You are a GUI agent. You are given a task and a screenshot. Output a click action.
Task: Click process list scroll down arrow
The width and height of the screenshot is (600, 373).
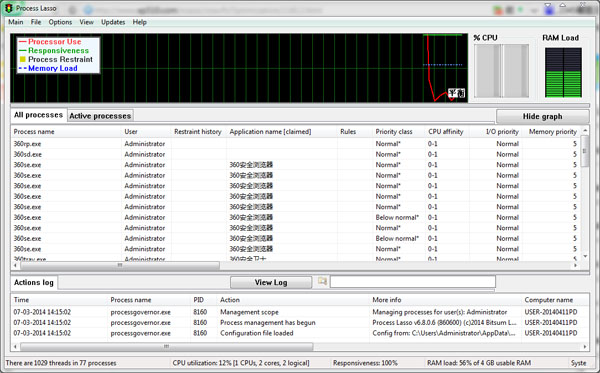[x=585, y=256]
